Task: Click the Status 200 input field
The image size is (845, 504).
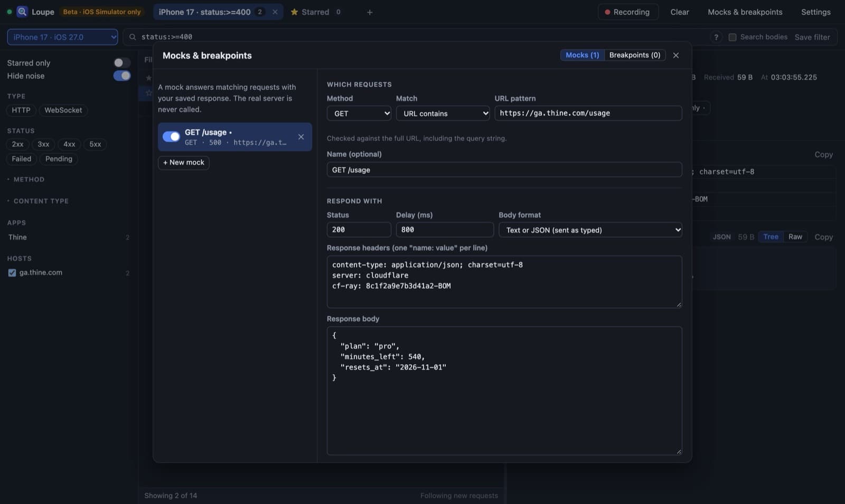Action: [x=359, y=230]
